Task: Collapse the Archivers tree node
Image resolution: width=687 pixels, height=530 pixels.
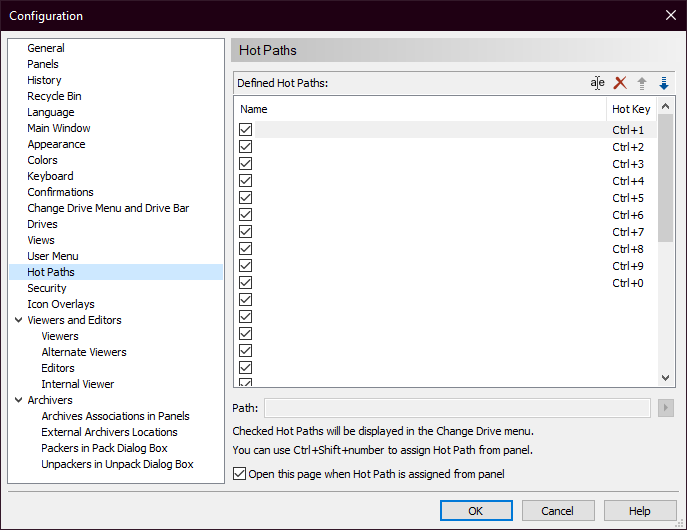Action: coord(19,400)
